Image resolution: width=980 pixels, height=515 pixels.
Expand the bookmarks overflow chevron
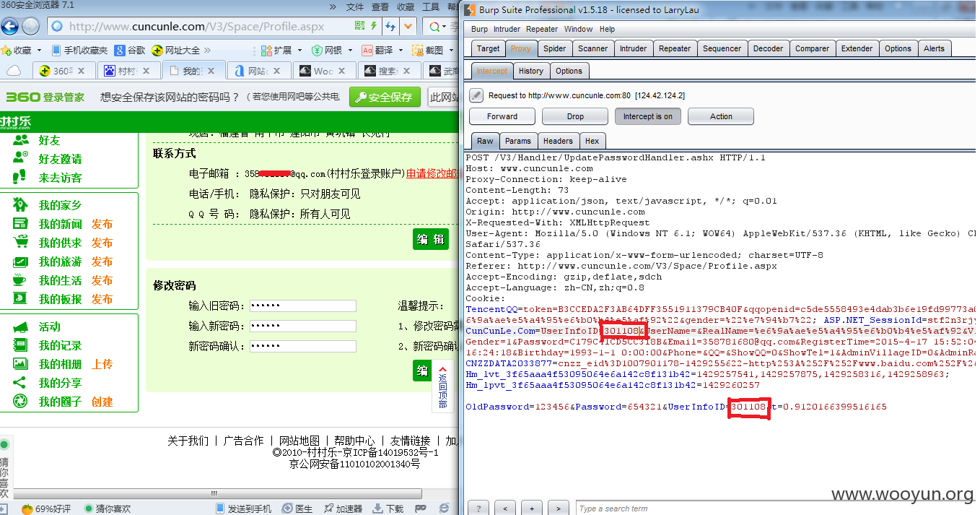208,51
